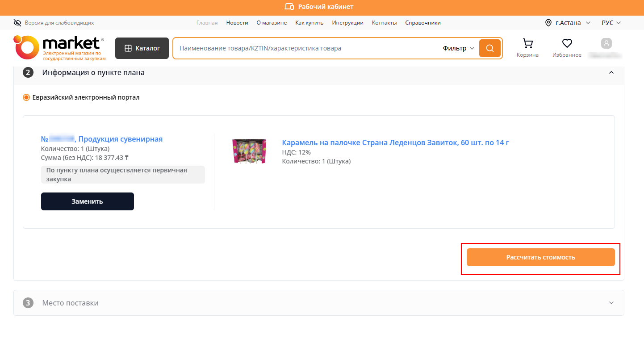Toggle the Версия для слабовидящих eye icon

17,23
